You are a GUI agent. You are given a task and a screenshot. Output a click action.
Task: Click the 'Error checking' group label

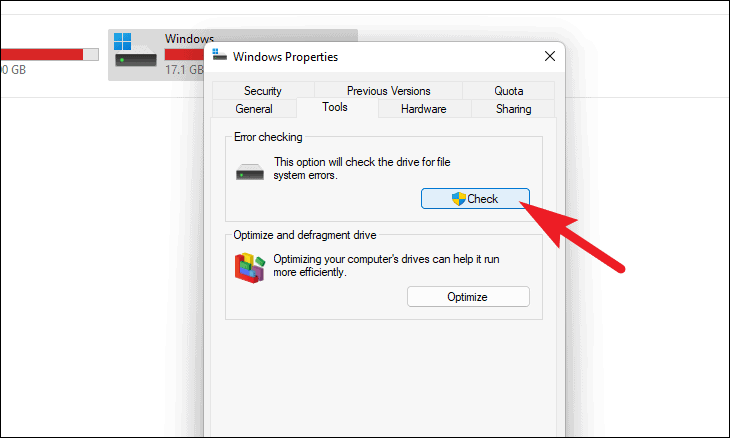[x=268, y=137]
